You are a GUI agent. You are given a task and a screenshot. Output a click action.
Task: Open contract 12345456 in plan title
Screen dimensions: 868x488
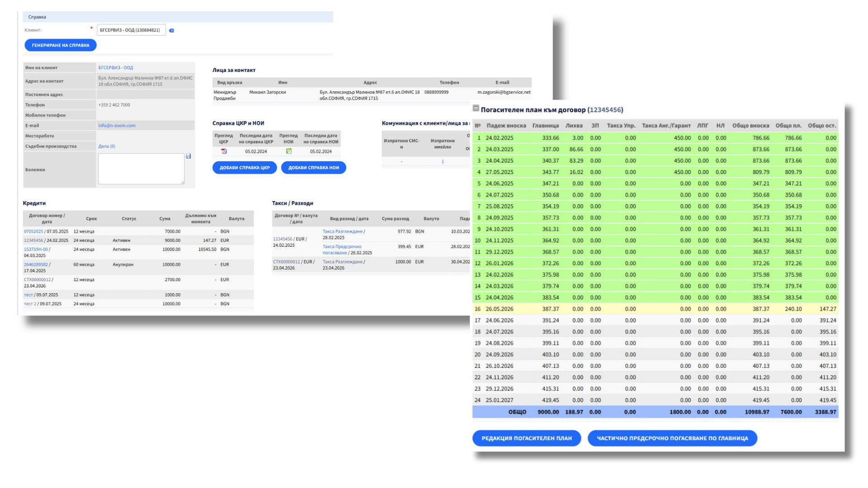[x=605, y=110]
